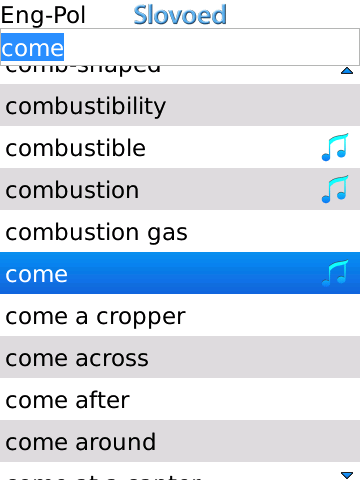Open the combustion gas entry
360x480 pixels.
[180, 231]
